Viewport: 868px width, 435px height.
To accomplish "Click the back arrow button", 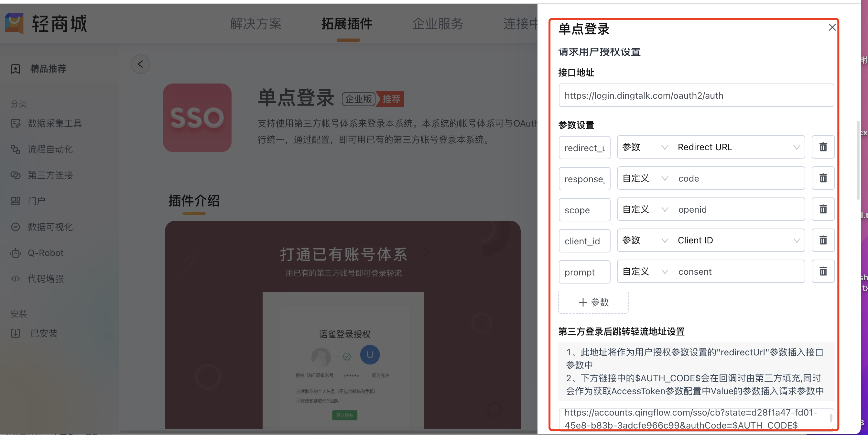I will pyautogui.click(x=140, y=64).
